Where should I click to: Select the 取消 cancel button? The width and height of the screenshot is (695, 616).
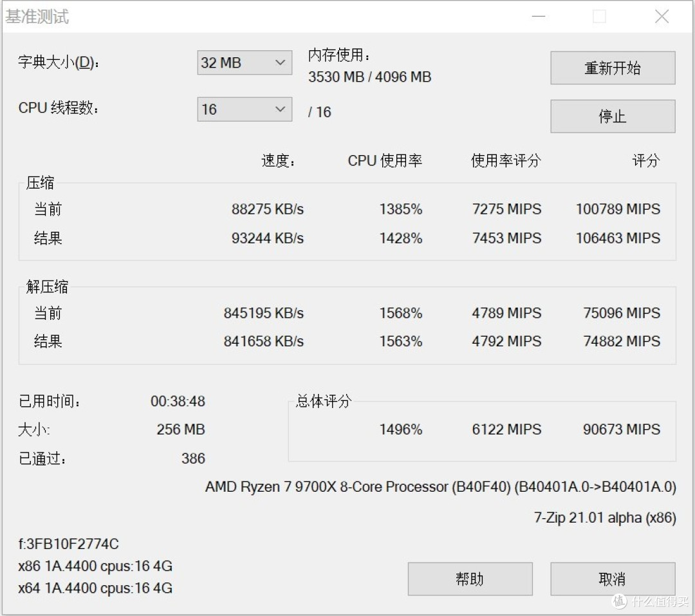pos(612,579)
